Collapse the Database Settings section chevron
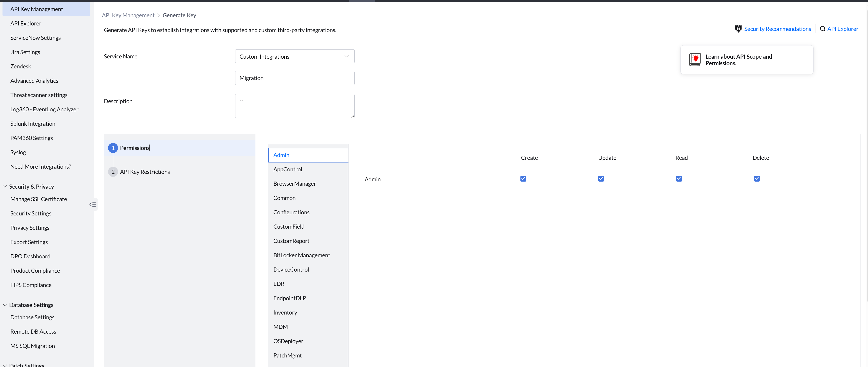This screenshot has width=868, height=367. pyautogui.click(x=5, y=305)
